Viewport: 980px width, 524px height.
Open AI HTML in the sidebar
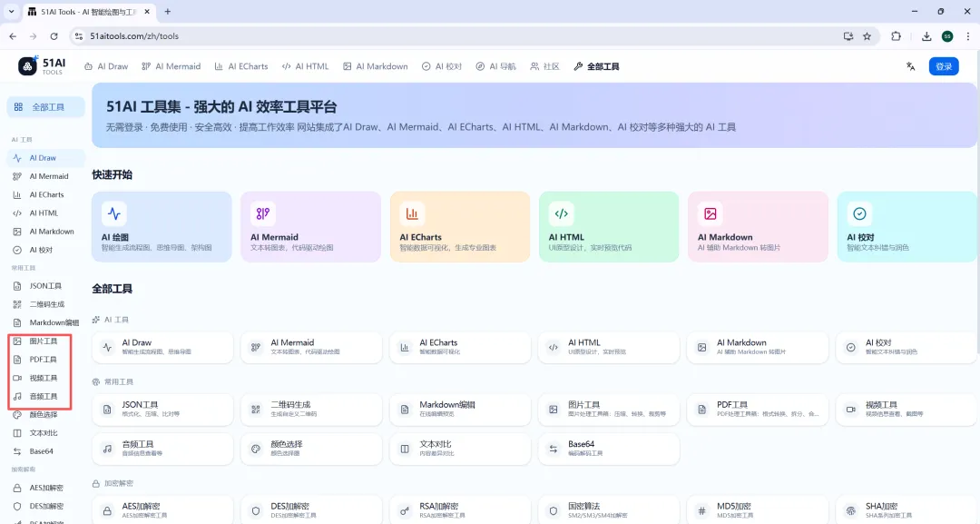pos(45,213)
